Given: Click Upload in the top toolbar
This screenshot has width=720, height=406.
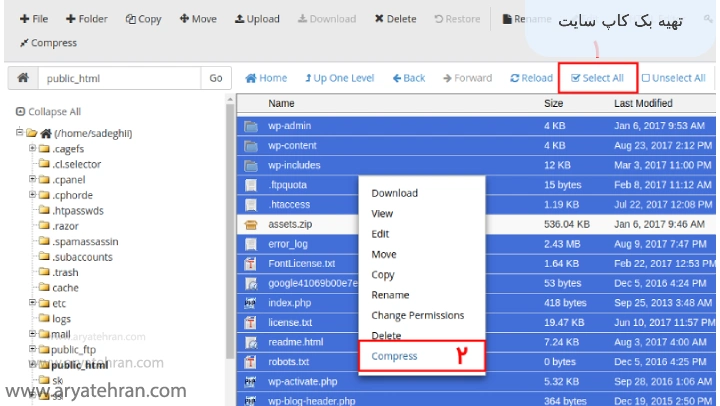Looking at the screenshot, I should point(257,19).
